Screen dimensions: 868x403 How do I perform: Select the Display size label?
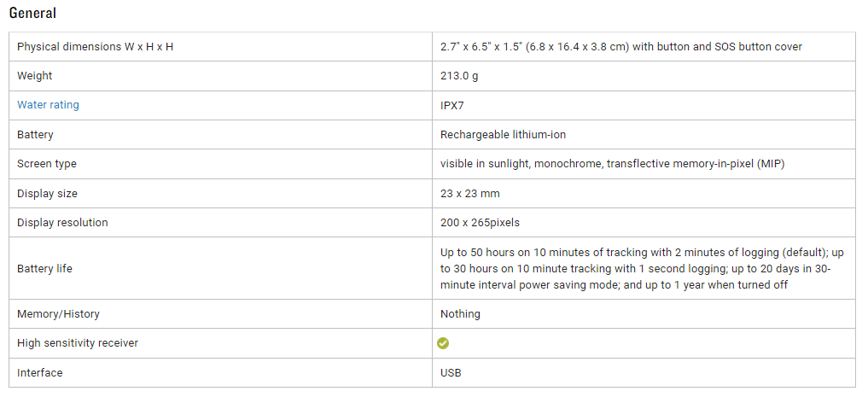click(x=47, y=194)
